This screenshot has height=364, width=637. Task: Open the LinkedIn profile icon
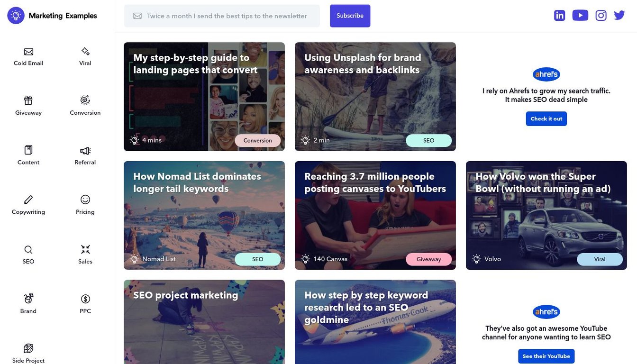tap(560, 16)
